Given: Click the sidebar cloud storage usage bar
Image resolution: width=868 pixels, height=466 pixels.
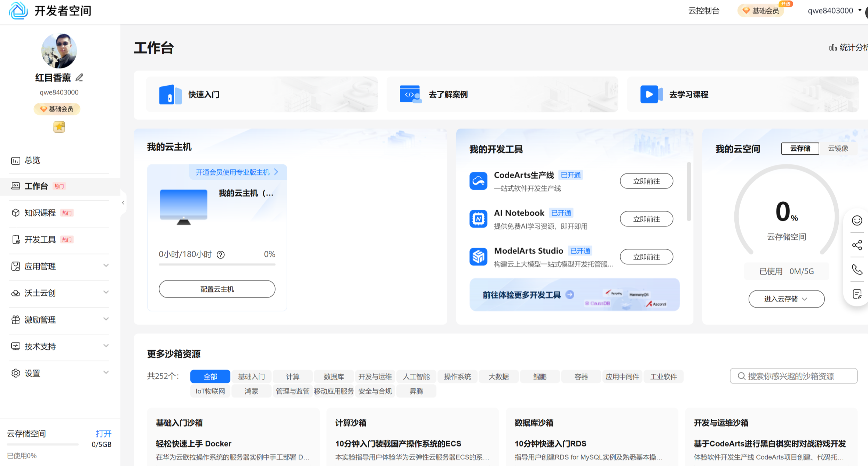Looking at the screenshot, I should tap(42, 444).
